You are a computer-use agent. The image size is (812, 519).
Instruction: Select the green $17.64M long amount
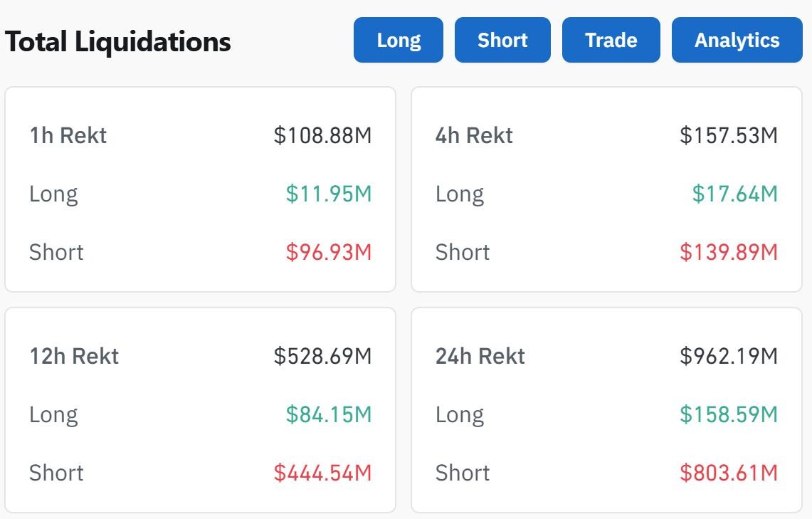pos(735,194)
